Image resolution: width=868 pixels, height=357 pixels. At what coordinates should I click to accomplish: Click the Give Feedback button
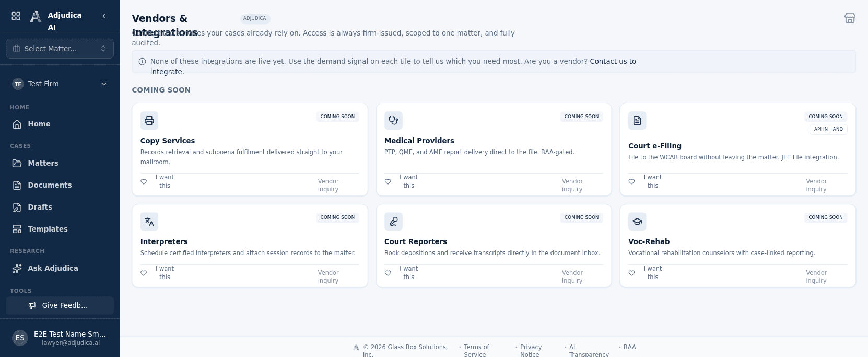(60, 305)
